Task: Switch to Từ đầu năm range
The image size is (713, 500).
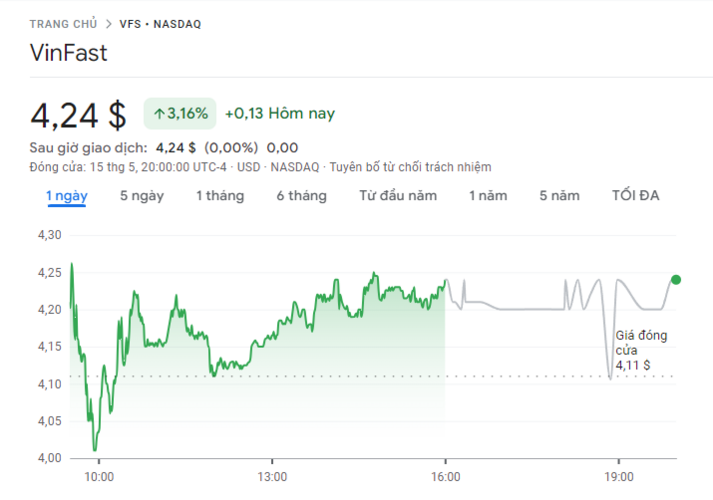Action: [x=398, y=196]
